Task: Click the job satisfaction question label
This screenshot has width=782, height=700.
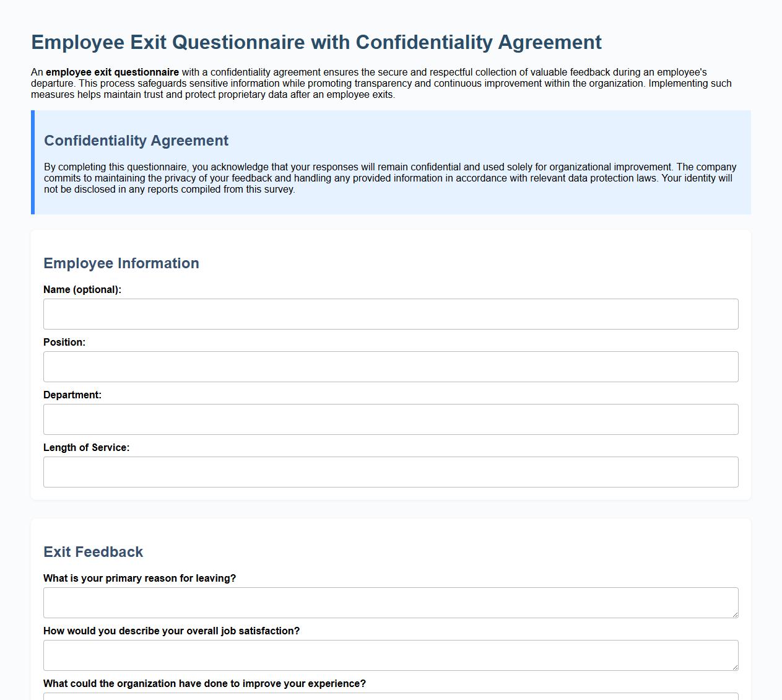Action: [x=171, y=631]
